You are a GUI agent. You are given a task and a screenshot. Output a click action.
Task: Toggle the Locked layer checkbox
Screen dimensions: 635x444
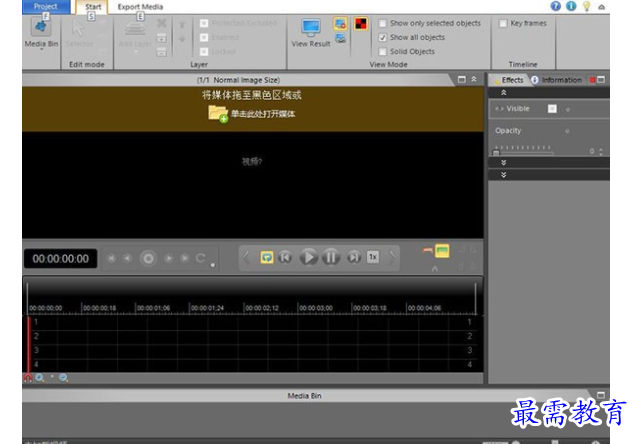coord(204,51)
